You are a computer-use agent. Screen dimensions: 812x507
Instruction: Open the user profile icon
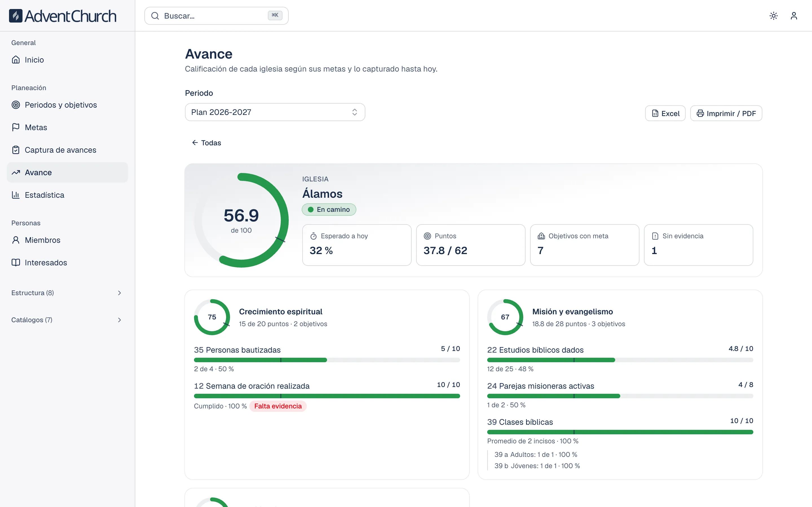point(794,16)
